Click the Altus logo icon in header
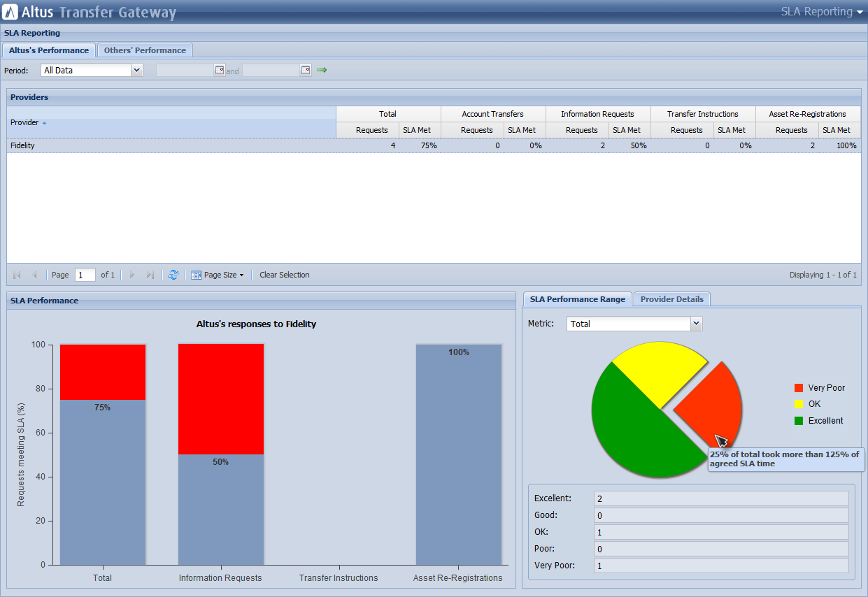Screen dimensions: 868x597 click(x=10, y=12)
